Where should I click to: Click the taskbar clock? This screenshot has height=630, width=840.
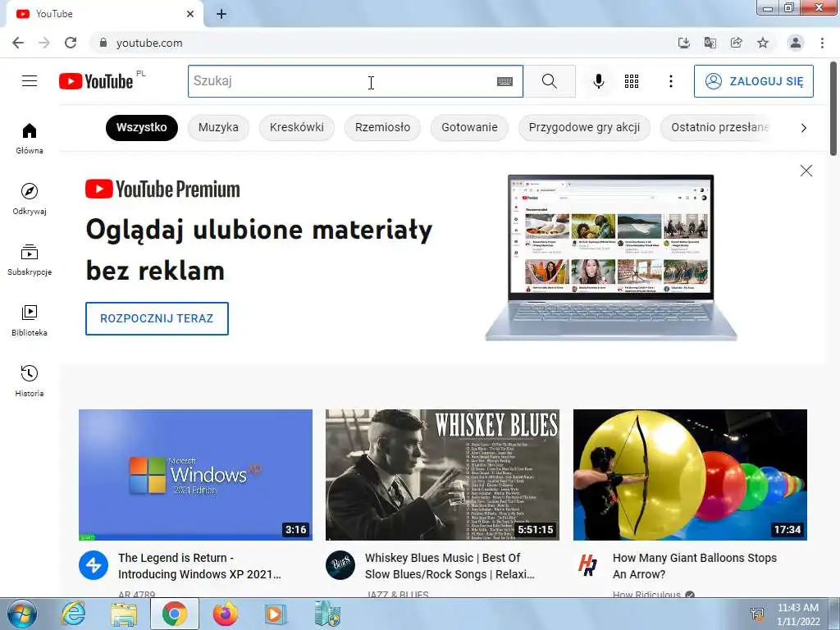point(797,614)
